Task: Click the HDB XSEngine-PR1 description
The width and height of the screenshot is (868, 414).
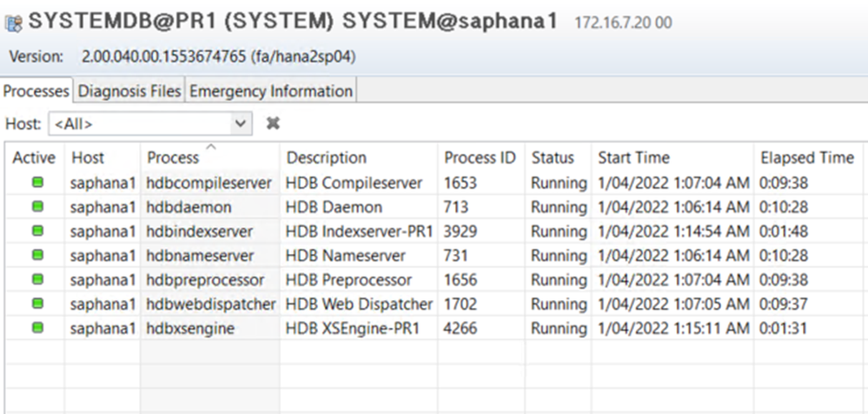Action: pos(353,329)
